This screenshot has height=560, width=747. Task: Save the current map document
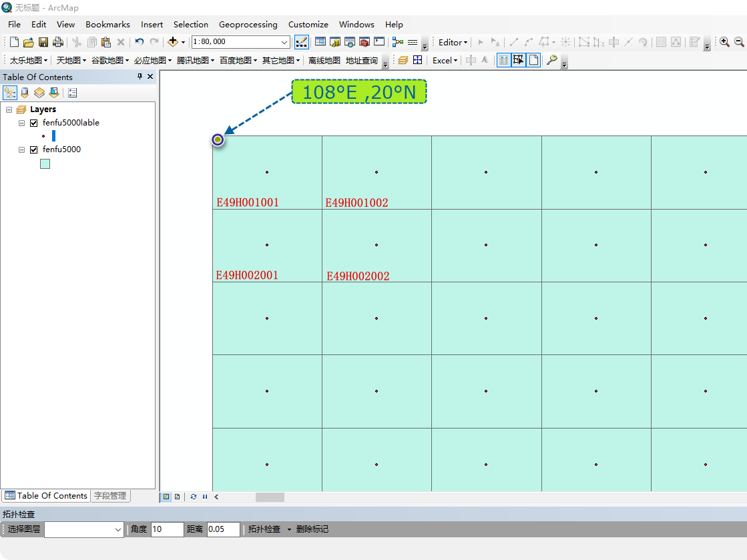[x=43, y=42]
